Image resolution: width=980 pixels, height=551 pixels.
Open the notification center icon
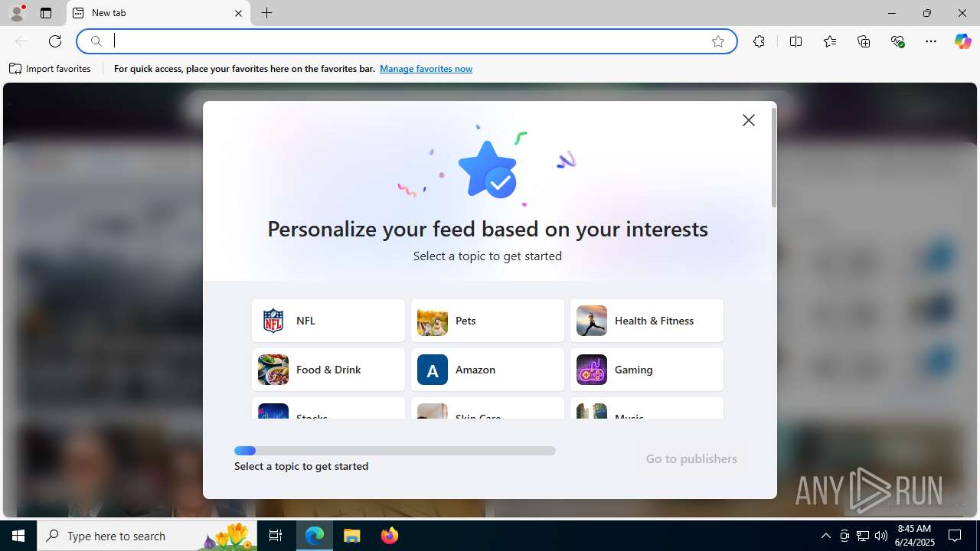(x=955, y=536)
